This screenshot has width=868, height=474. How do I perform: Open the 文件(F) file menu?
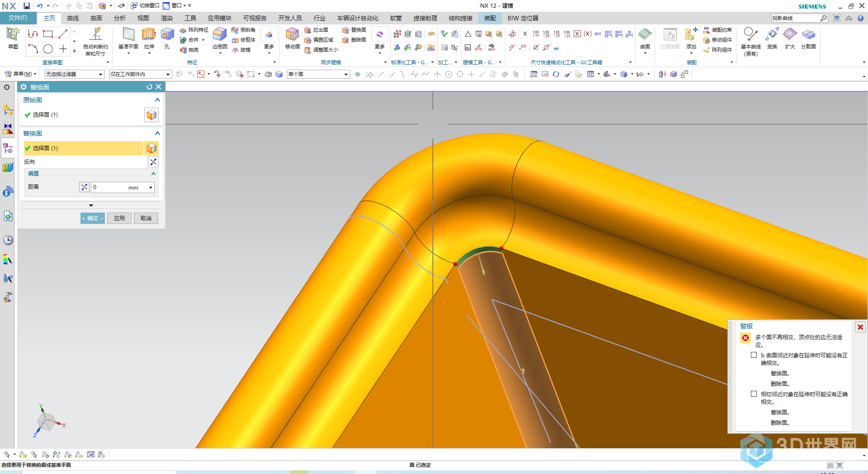(x=18, y=18)
